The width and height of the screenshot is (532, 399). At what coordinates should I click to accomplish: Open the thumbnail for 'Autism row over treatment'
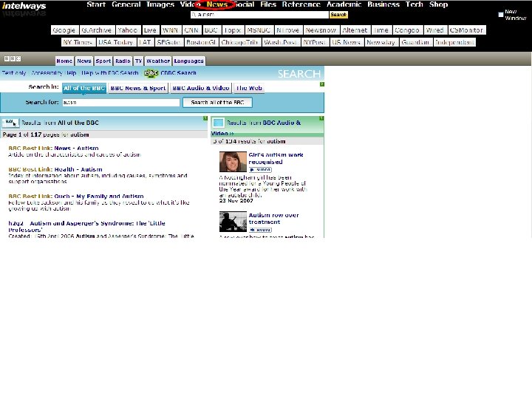pyautogui.click(x=233, y=222)
